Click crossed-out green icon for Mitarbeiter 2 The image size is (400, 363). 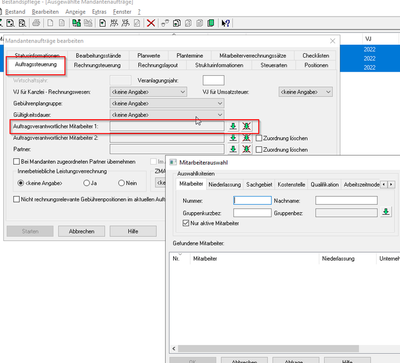click(x=246, y=138)
